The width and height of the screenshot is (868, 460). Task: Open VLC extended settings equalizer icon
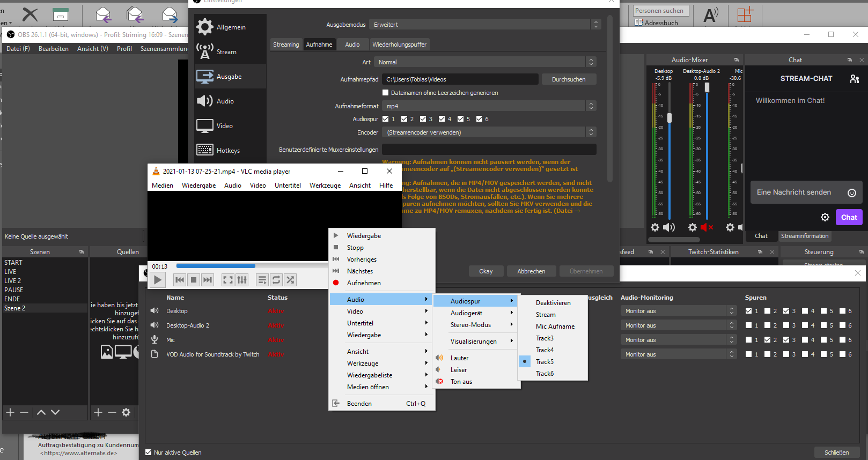(242, 280)
